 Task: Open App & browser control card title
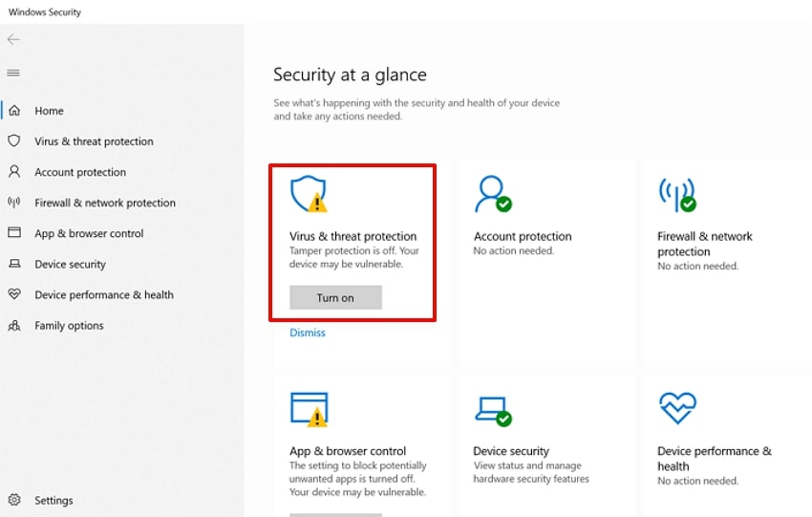pyautogui.click(x=348, y=451)
